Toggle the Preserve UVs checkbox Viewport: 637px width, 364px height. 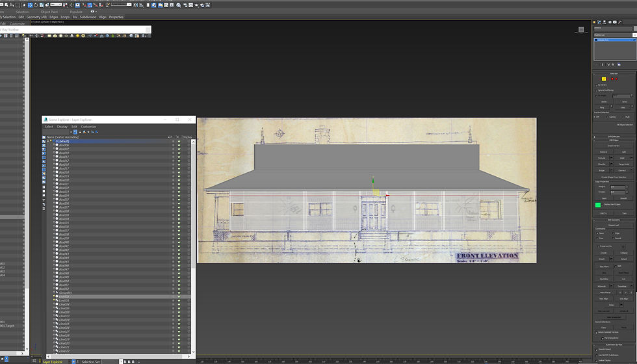point(597,246)
